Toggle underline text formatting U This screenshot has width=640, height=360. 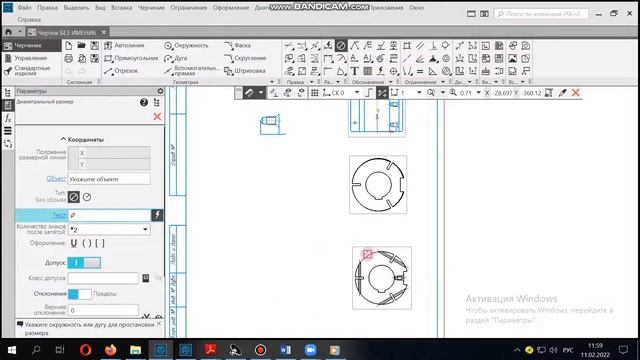[74, 243]
